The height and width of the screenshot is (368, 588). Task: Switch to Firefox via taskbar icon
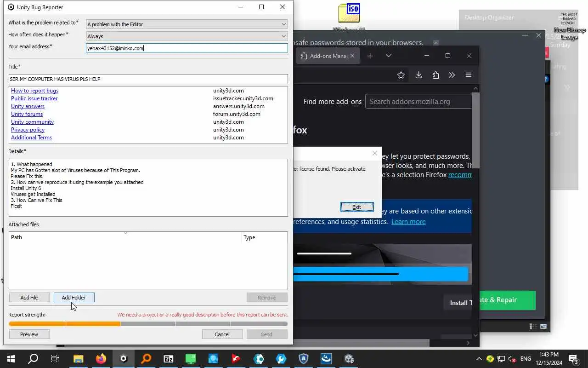pos(101,359)
